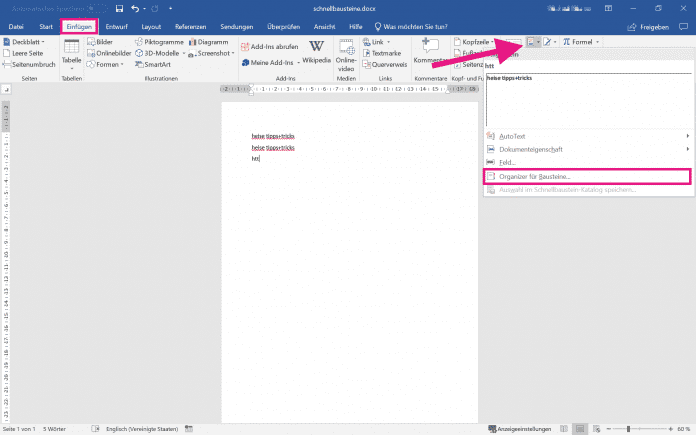The image size is (696, 435).
Task: Switch to the Entwurf tab
Action: tap(117, 26)
